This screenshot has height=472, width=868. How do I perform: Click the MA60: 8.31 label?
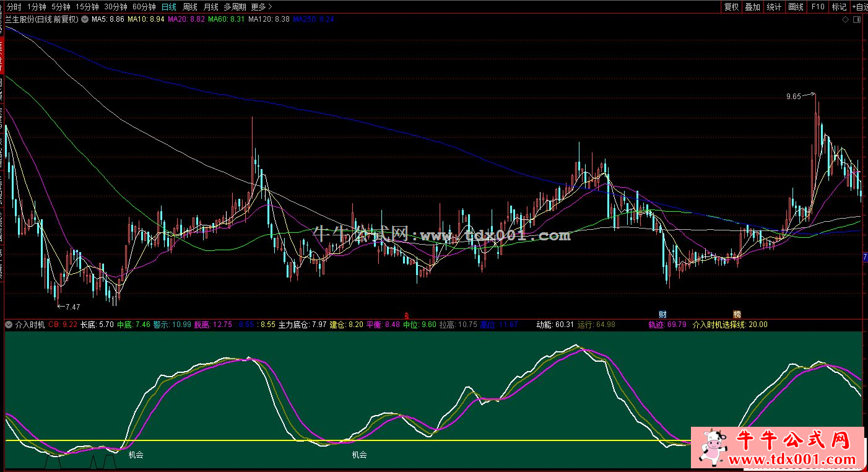(x=226, y=19)
